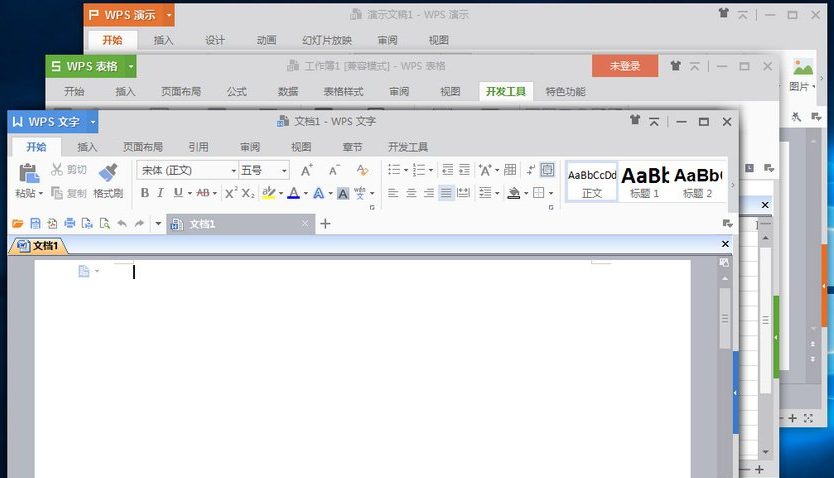Toggle strikethrough AB formatting
Screen dimensions: 834x478
203,193
